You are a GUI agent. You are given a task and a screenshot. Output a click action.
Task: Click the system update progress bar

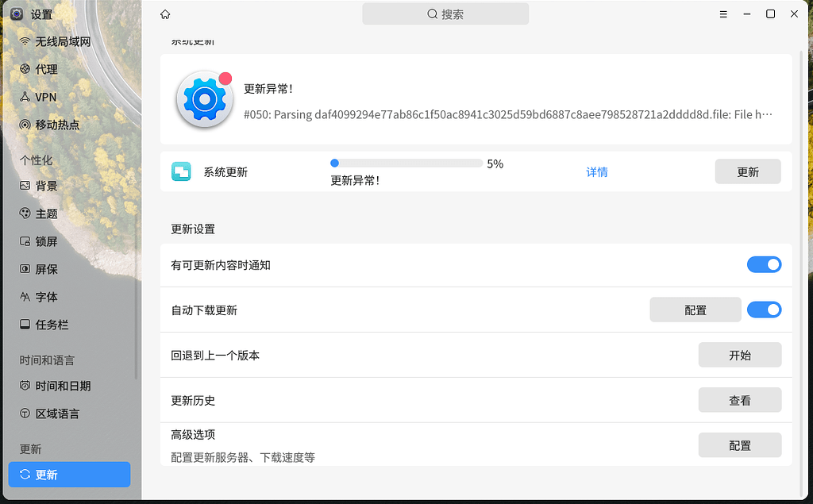click(406, 164)
